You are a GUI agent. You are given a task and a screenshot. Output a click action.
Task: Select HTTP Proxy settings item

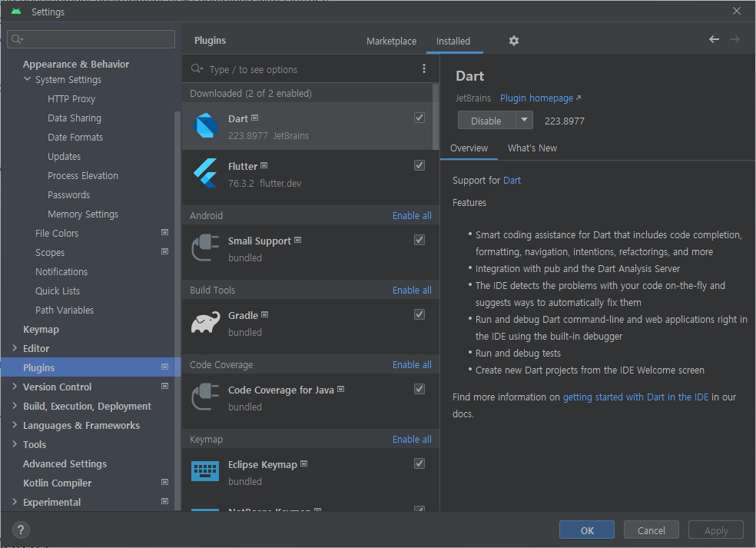(71, 98)
